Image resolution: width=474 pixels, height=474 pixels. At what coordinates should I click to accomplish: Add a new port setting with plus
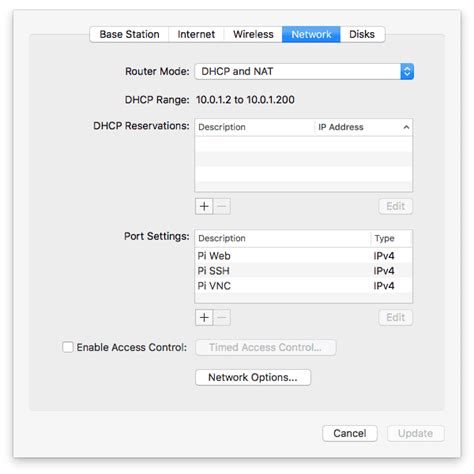click(x=204, y=317)
